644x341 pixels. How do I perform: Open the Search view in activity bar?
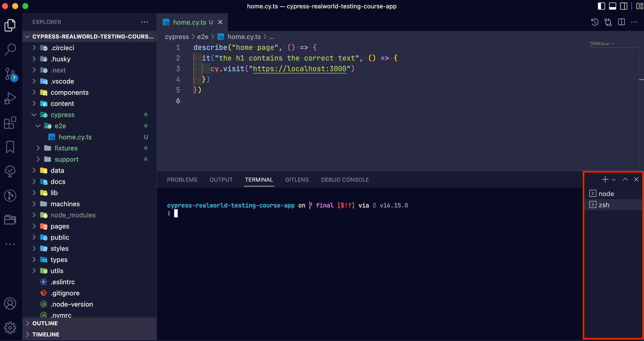pyautogui.click(x=10, y=49)
